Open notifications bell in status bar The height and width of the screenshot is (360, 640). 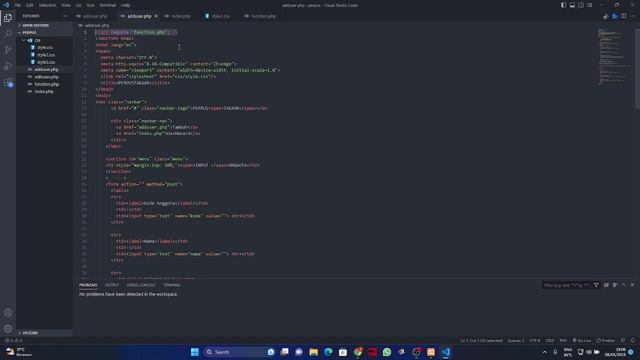[x=633, y=340]
